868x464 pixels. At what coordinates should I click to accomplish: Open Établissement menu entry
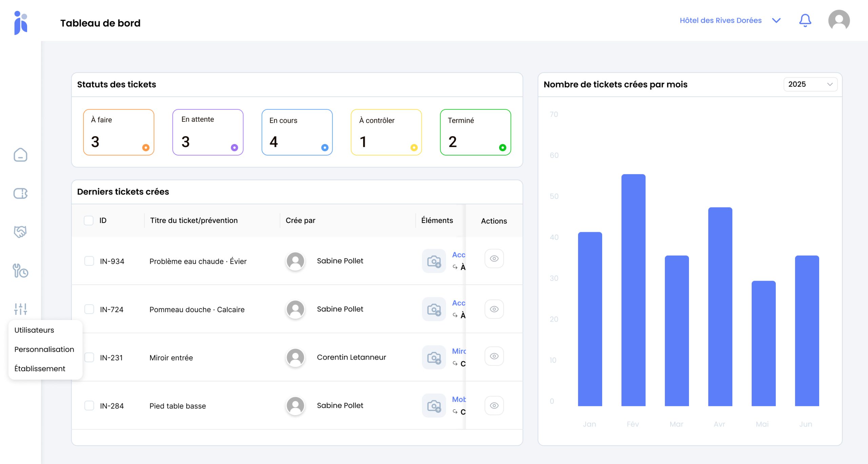(x=40, y=369)
